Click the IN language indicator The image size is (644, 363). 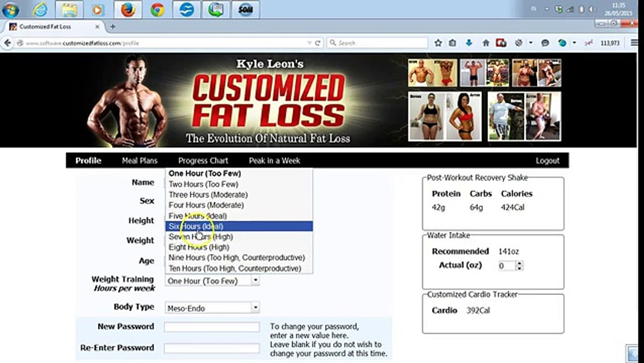pos(533,10)
